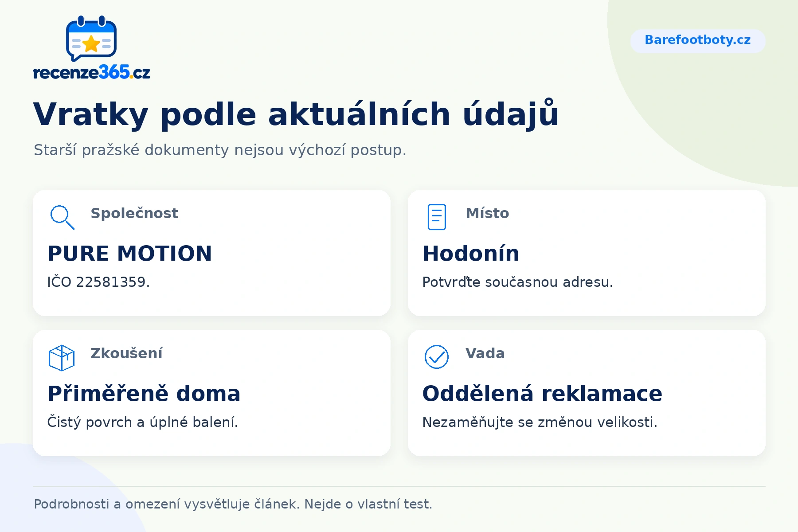
Task: Click the magnifying glass icon beside Společnost
Action: tap(62, 217)
